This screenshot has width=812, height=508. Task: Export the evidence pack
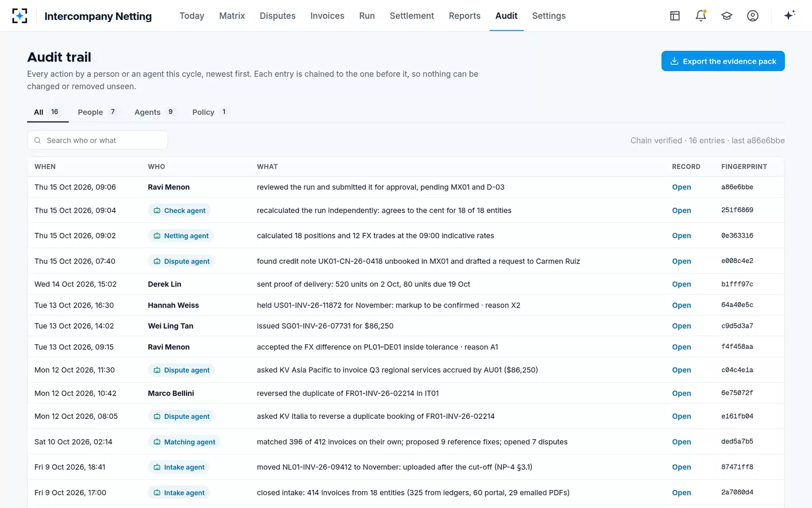coord(723,61)
